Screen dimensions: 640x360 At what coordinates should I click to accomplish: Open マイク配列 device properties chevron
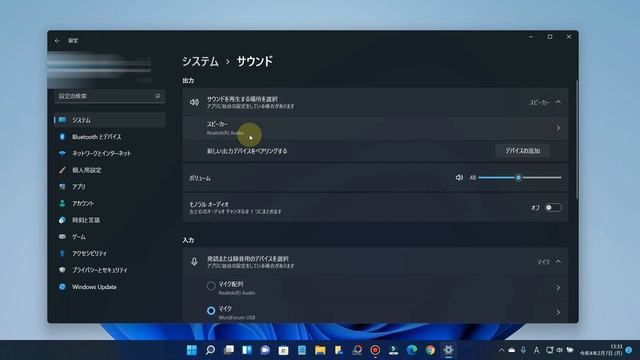(558, 288)
